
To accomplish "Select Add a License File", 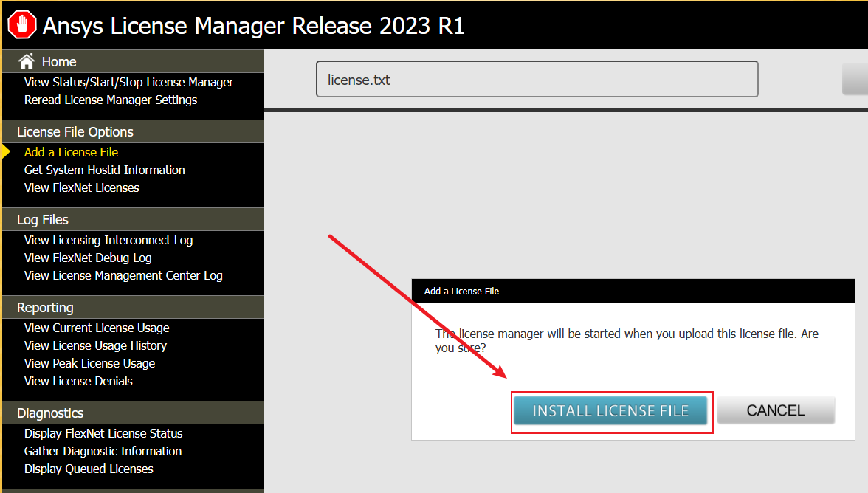I will pyautogui.click(x=71, y=152).
